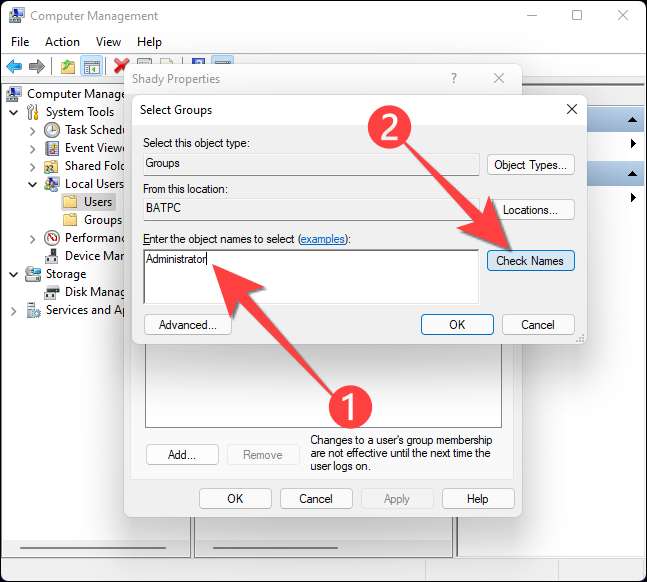Click the Computer Management root node icon

[x=14, y=94]
